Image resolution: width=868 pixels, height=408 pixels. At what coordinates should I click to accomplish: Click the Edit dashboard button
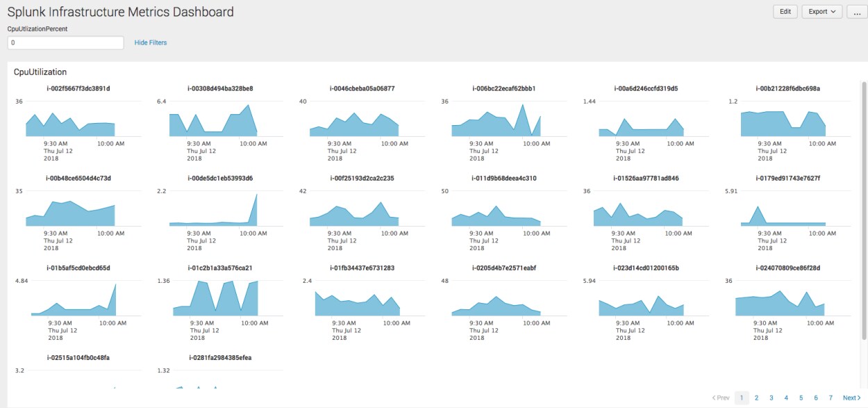[x=785, y=12]
